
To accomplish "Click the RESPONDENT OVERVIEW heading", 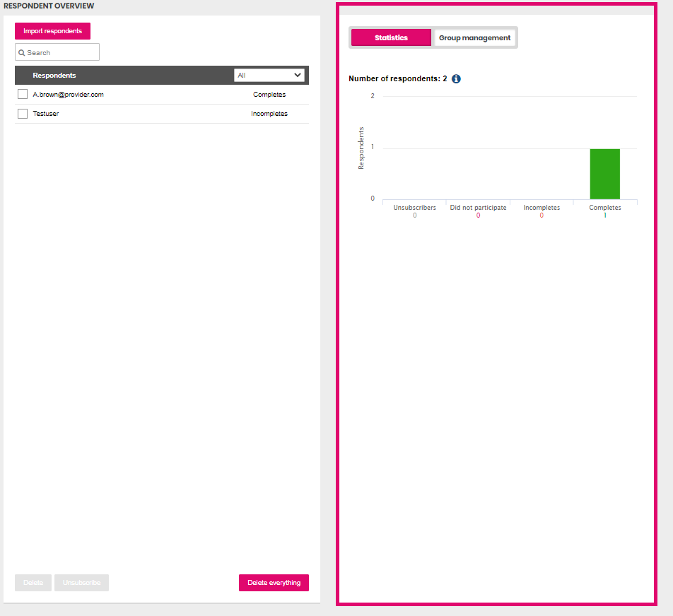I will click(49, 6).
